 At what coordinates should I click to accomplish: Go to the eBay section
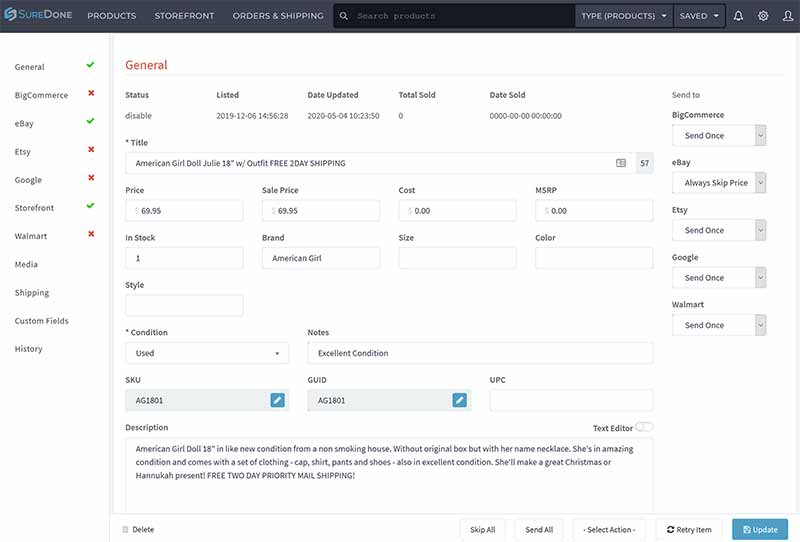coord(24,124)
